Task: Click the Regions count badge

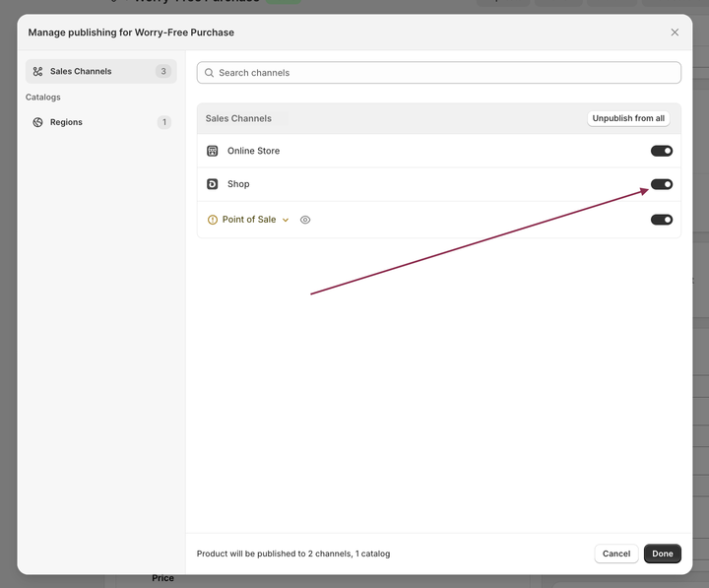Action: click(163, 122)
